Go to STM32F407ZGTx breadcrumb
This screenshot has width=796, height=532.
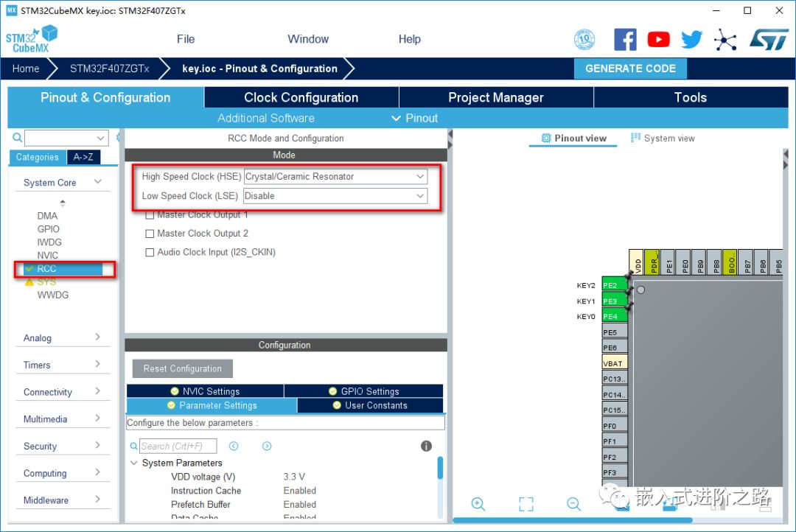pos(110,69)
